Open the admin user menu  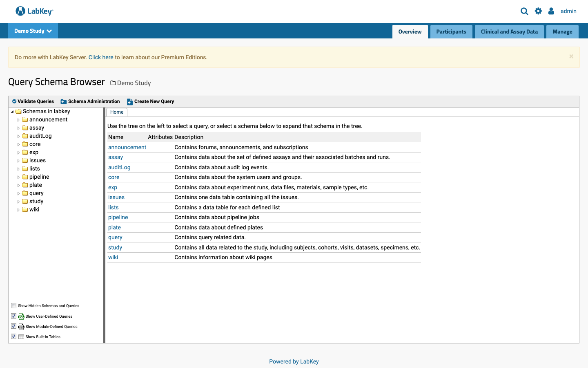568,11
